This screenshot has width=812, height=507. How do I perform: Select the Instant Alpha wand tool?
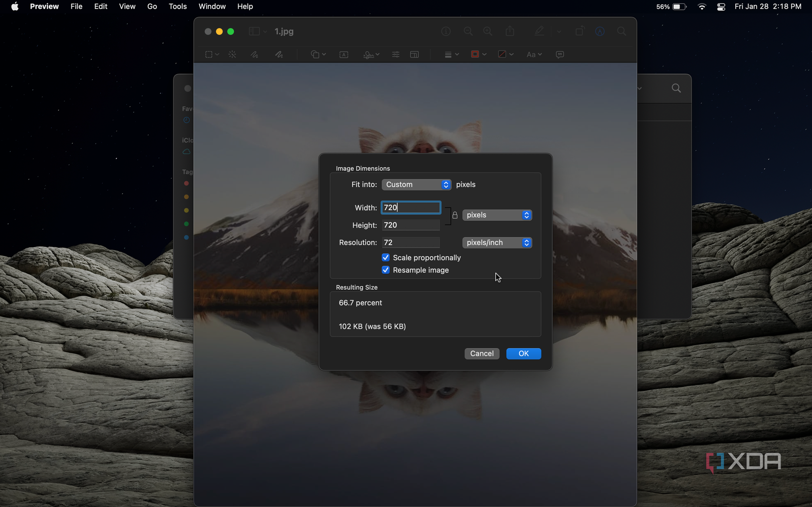pos(232,55)
